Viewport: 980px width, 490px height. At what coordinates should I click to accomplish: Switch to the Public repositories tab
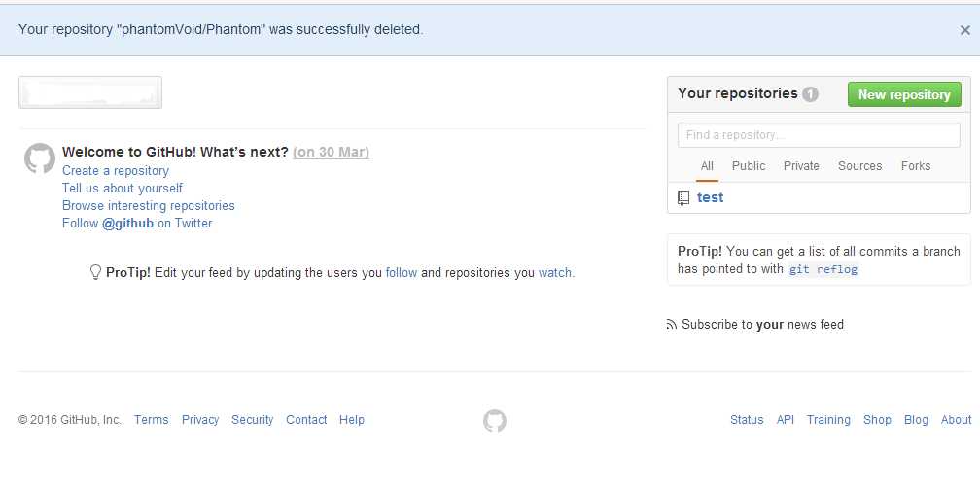click(x=749, y=166)
